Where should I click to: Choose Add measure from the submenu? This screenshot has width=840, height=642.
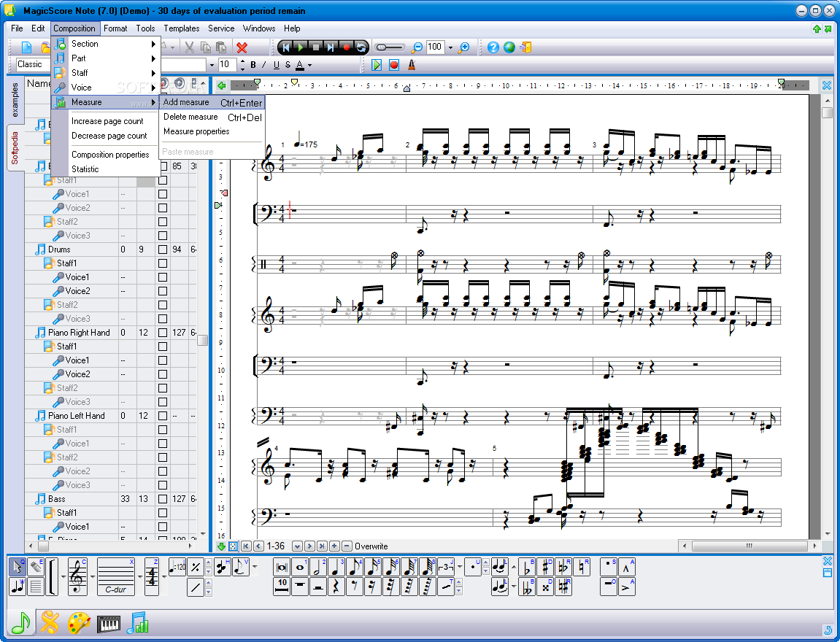point(212,102)
